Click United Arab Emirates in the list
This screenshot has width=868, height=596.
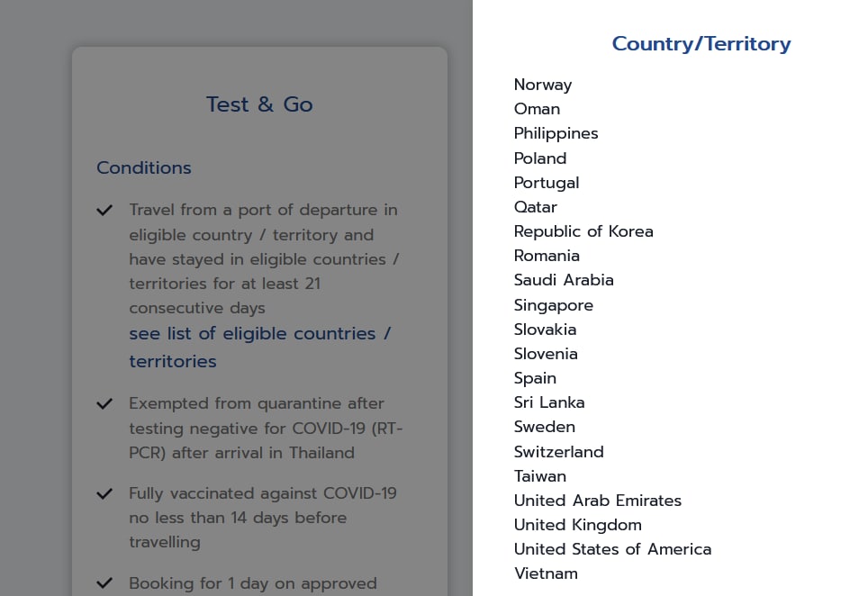pyautogui.click(x=598, y=501)
